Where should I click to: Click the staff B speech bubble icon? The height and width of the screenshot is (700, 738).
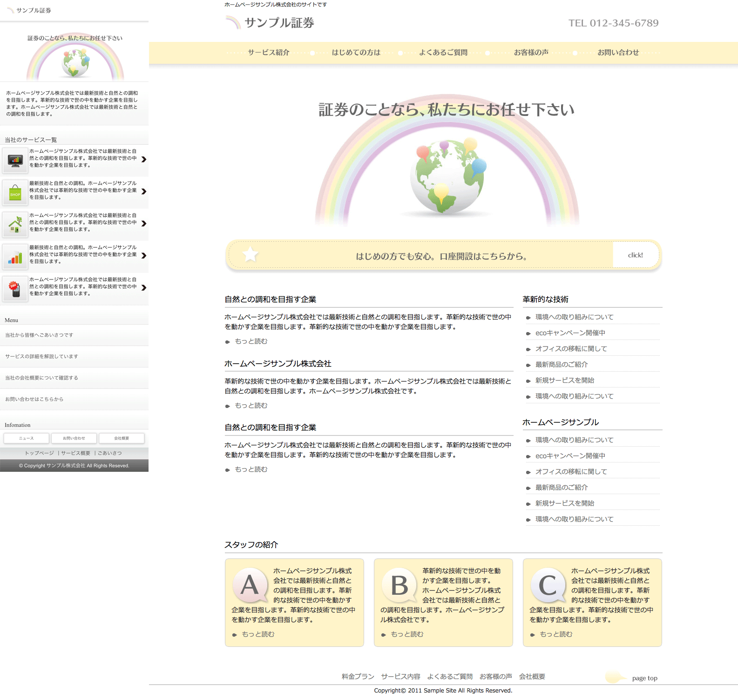coord(399,585)
